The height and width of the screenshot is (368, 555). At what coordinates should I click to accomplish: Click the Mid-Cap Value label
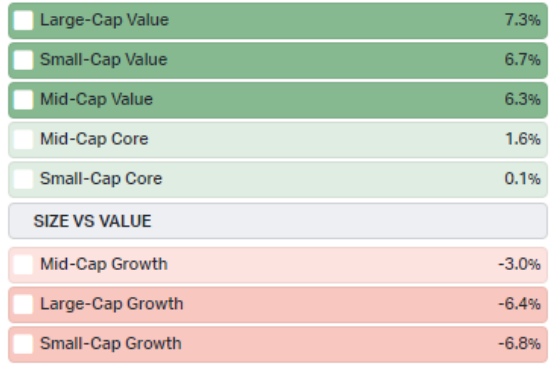tap(96, 99)
